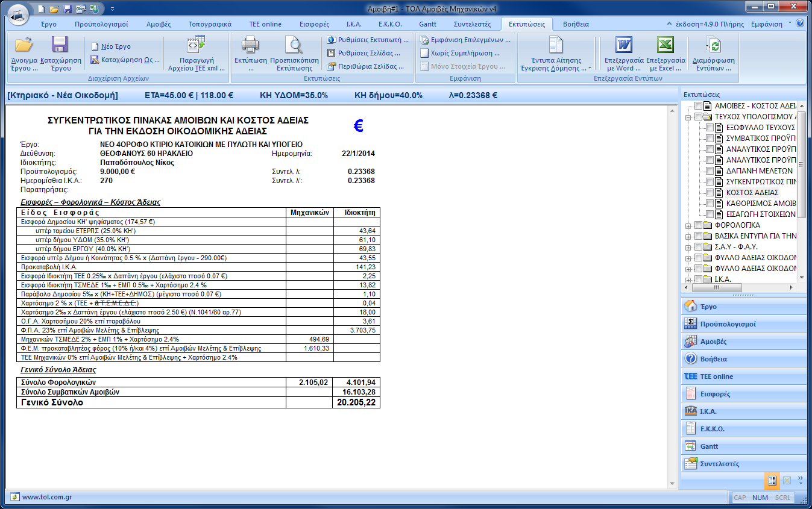This screenshot has height=509, width=812.
Task: Select Νέο Έργο in the ribbon
Action: pyautogui.click(x=111, y=46)
